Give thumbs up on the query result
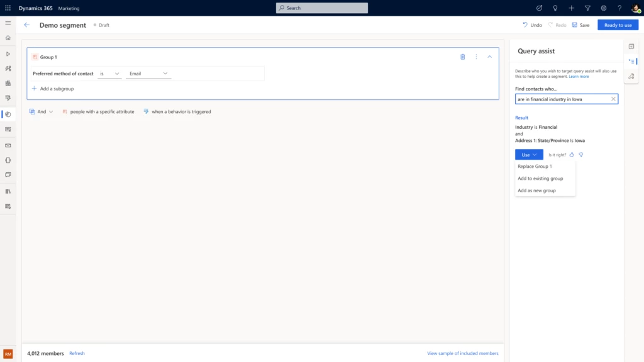The image size is (644, 362). 572,155
